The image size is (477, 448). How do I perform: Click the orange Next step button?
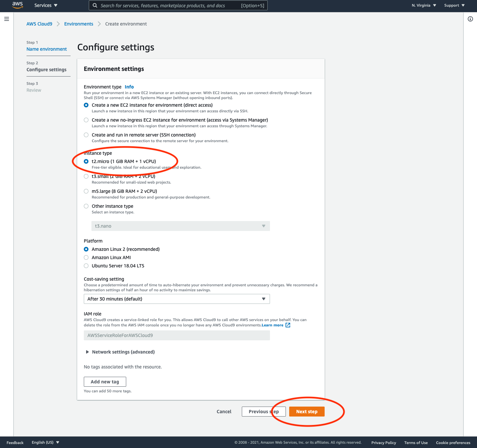click(307, 412)
